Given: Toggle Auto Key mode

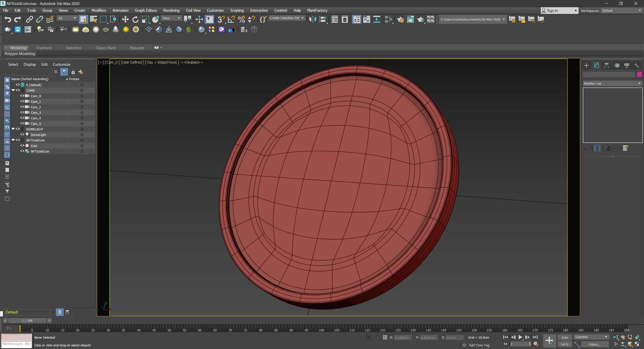Looking at the screenshot, I should tap(565, 337).
